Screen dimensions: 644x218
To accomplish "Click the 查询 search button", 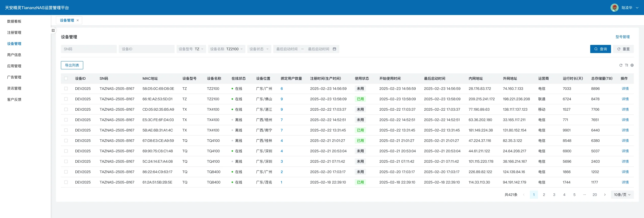I will coord(600,49).
